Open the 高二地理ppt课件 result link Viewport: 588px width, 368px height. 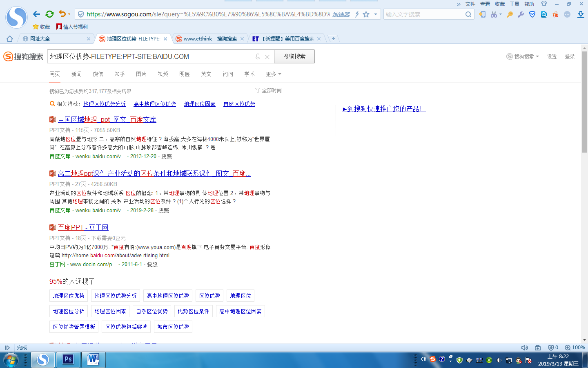(154, 173)
